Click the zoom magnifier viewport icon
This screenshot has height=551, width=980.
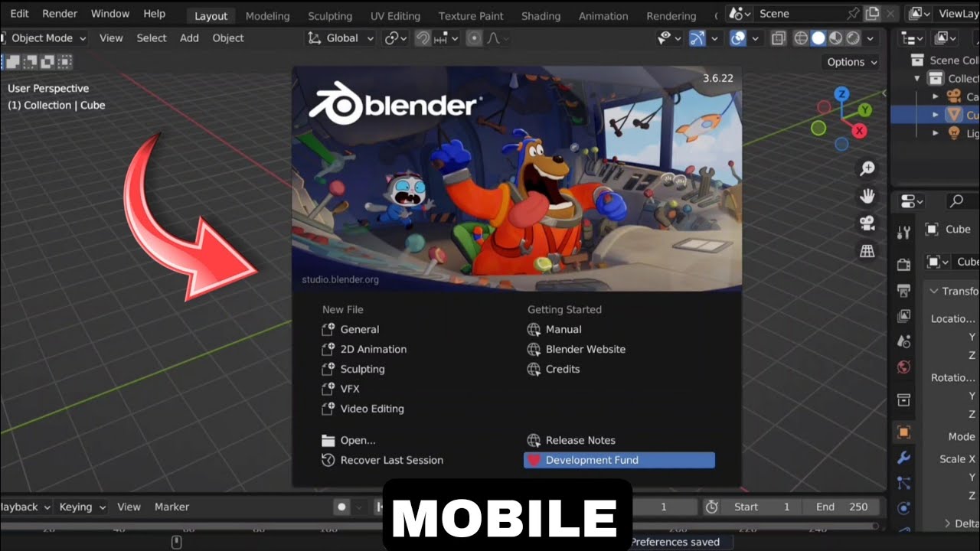point(867,168)
